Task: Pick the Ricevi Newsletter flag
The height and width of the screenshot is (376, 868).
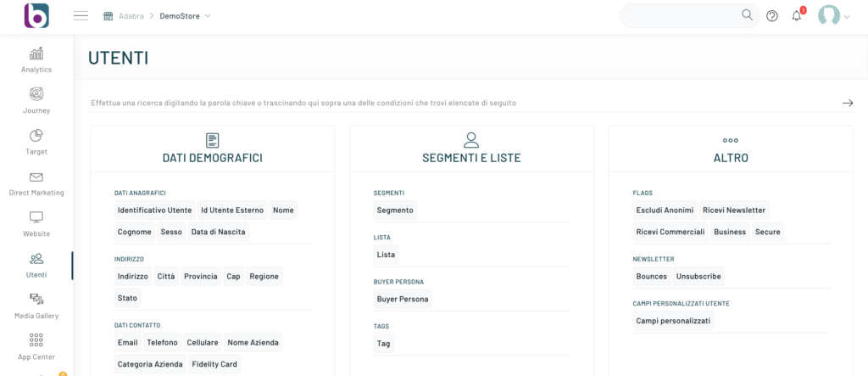Action: pyautogui.click(x=734, y=210)
